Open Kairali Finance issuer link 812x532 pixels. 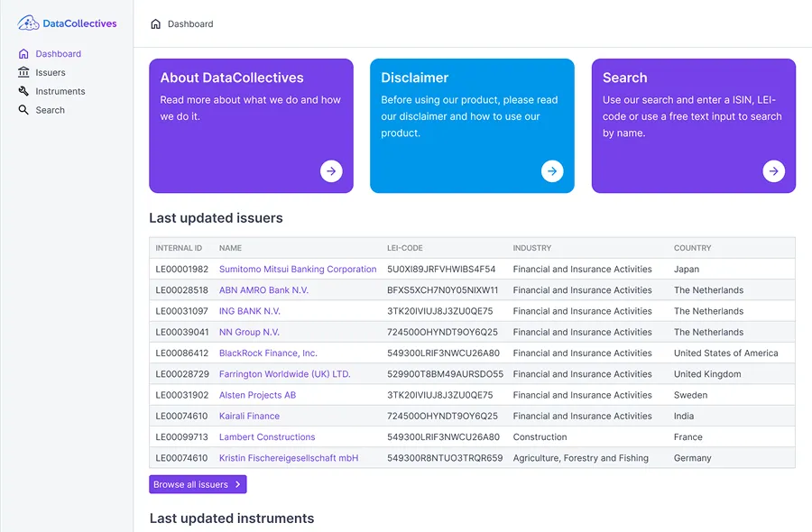click(x=249, y=416)
